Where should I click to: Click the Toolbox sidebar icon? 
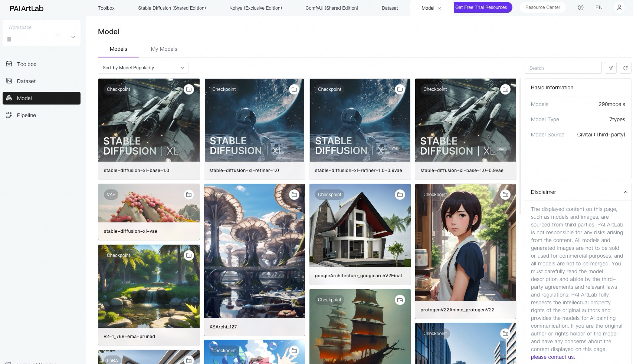tap(9, 64)
